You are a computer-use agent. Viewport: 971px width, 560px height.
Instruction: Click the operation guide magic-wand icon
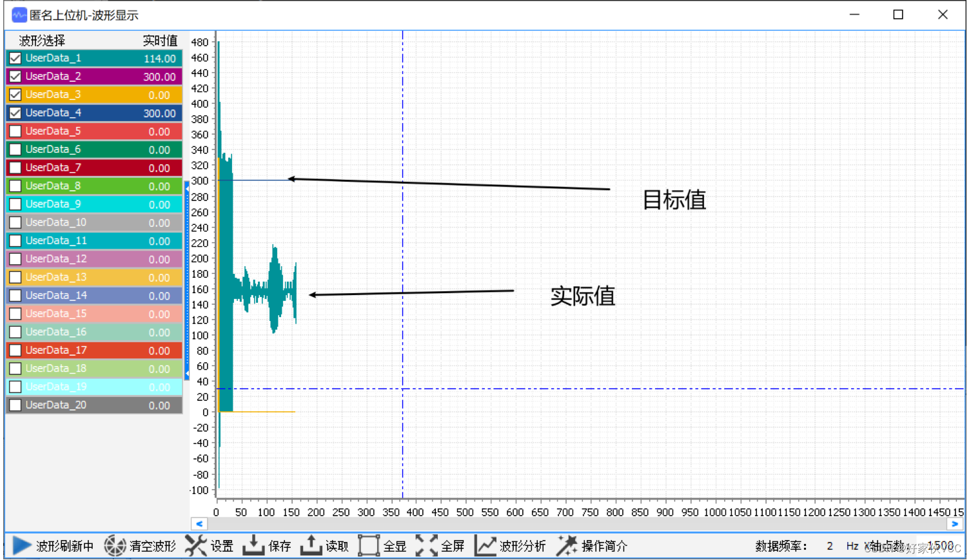pos(567,546)
